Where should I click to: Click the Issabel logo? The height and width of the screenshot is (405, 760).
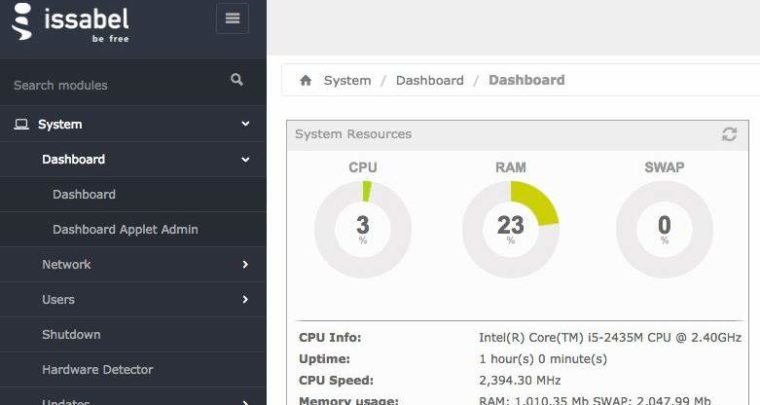pos(70,23)
